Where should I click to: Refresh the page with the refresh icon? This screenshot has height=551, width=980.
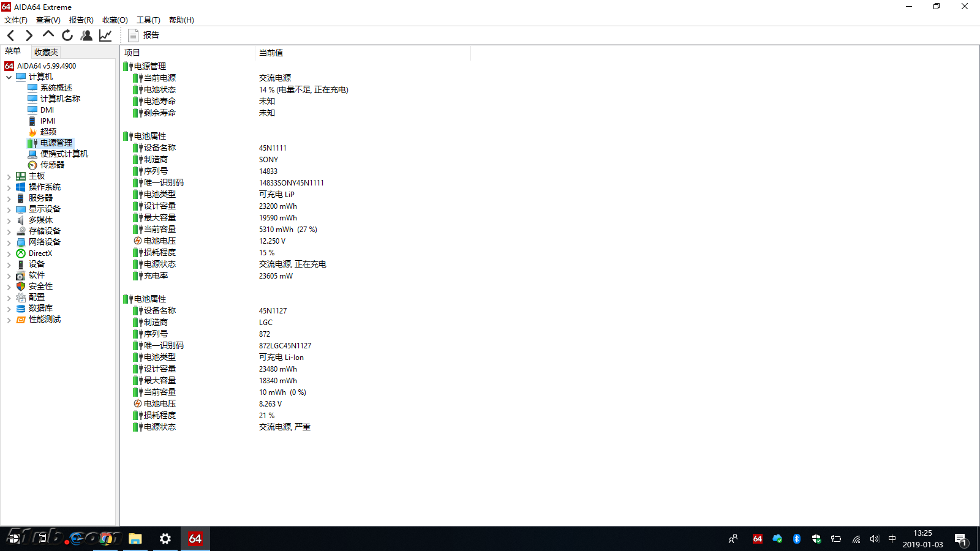pyautogui.click(x=67, y=36)
